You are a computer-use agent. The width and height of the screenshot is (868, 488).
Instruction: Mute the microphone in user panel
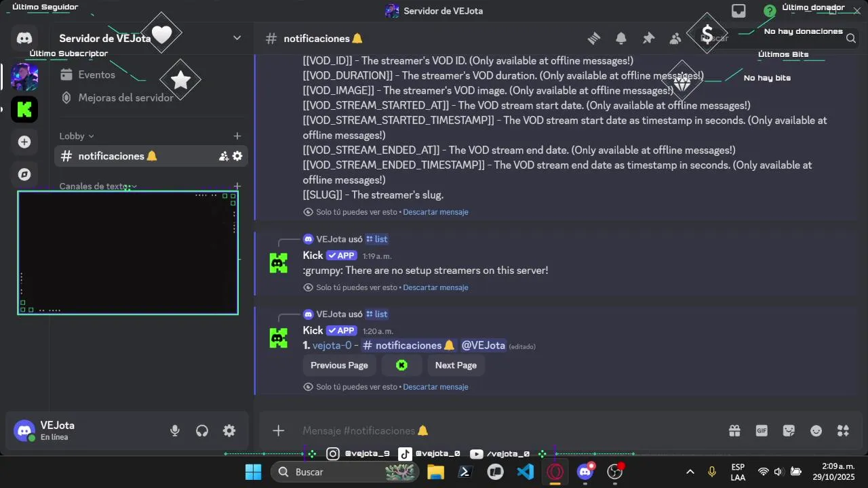point(175,430)
